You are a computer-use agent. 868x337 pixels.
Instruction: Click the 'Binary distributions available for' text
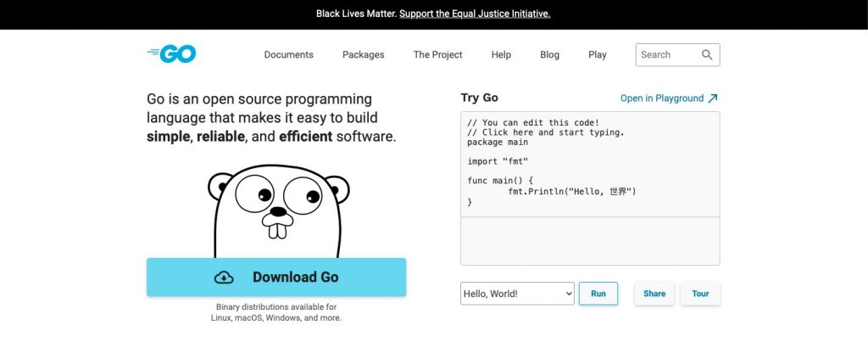point(276,306)
